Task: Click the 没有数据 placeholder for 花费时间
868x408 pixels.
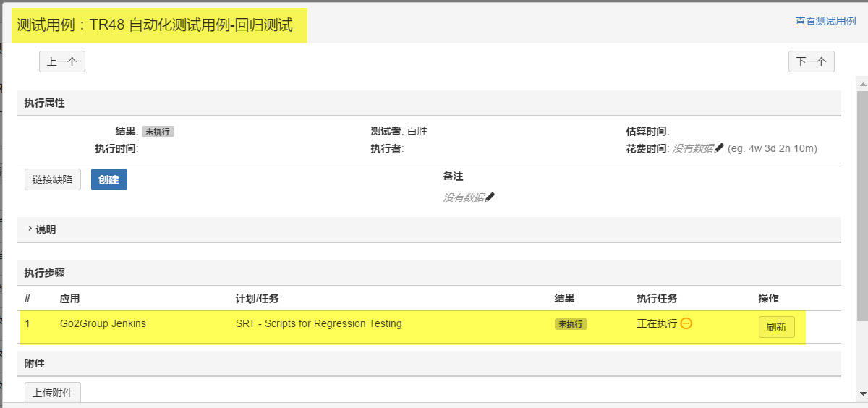Action: [x=692, y=148]
